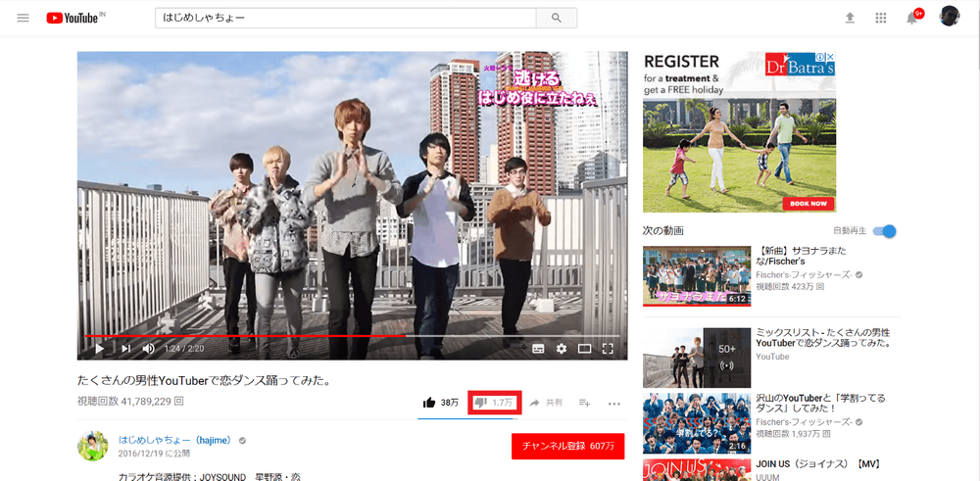
Task: Open the はじめしゃちょー (hajime) channel link
Action: pos(174,440)
